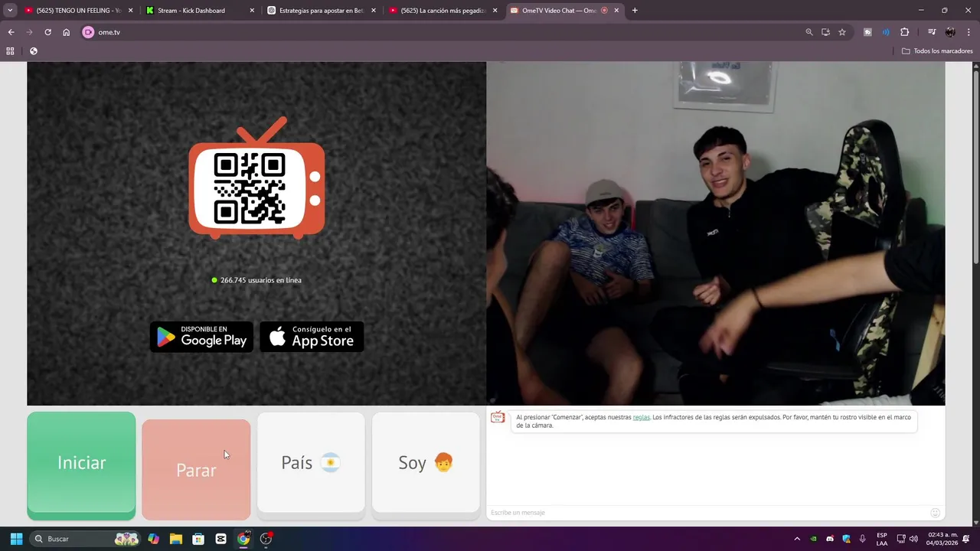
Task: Open Microsoft Store from the taskbar
Action: click(x=198, y=539)
